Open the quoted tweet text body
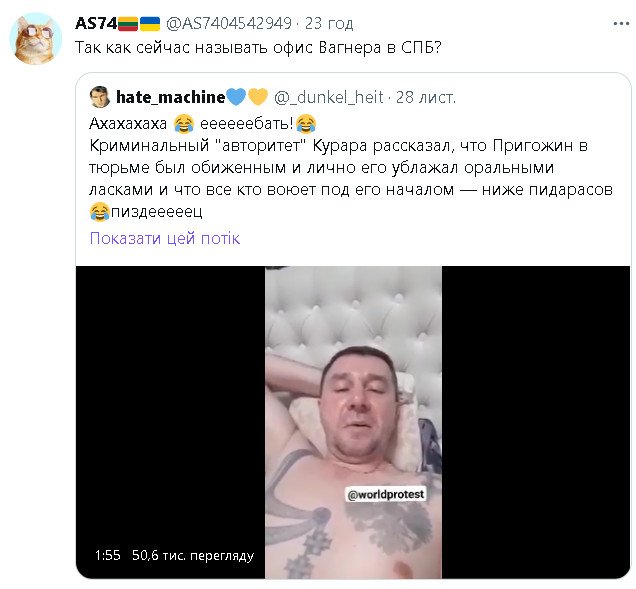Screen dimensions: 636x589 click(x=351, y=168)
